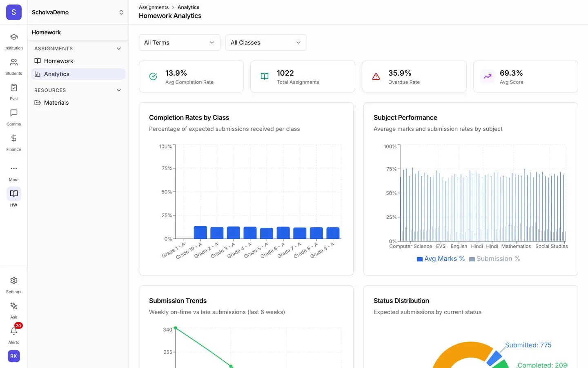Click the ScholvaDemo S logo
The height and width of the screenshot is (368, 588).
point(13,12)
